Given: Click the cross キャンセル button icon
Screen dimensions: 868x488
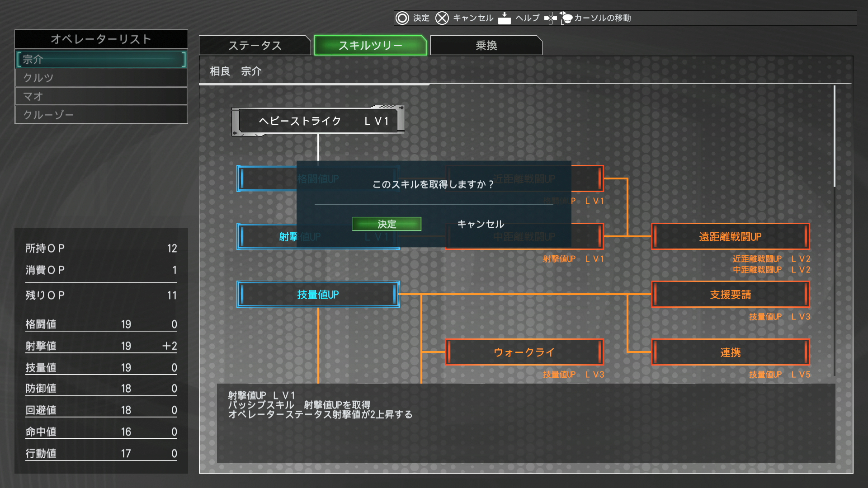Looking at the screenshot, I should tap(442, 18).
